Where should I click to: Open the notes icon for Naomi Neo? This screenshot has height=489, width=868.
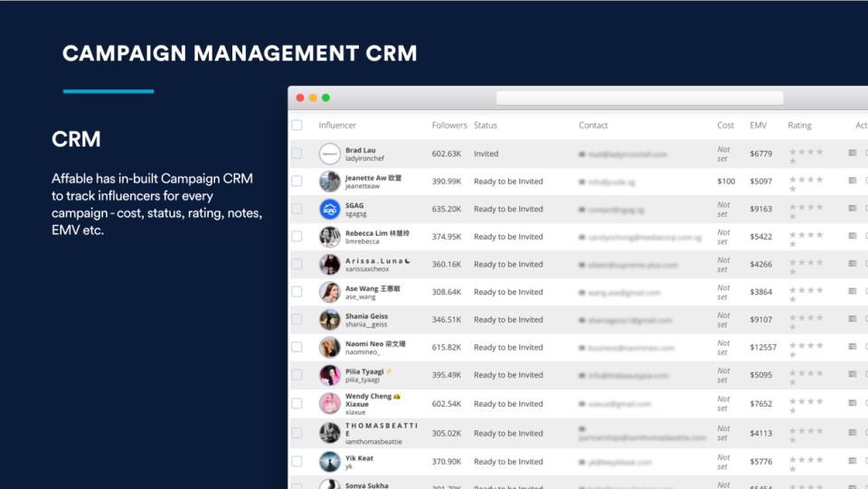(x=853, y=346)
